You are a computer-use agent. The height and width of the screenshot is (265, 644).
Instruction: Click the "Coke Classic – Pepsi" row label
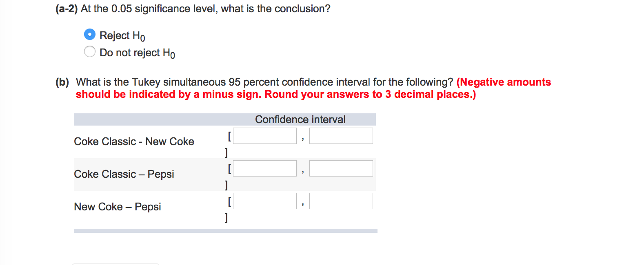pyautogui.click(x=124, y=174)
